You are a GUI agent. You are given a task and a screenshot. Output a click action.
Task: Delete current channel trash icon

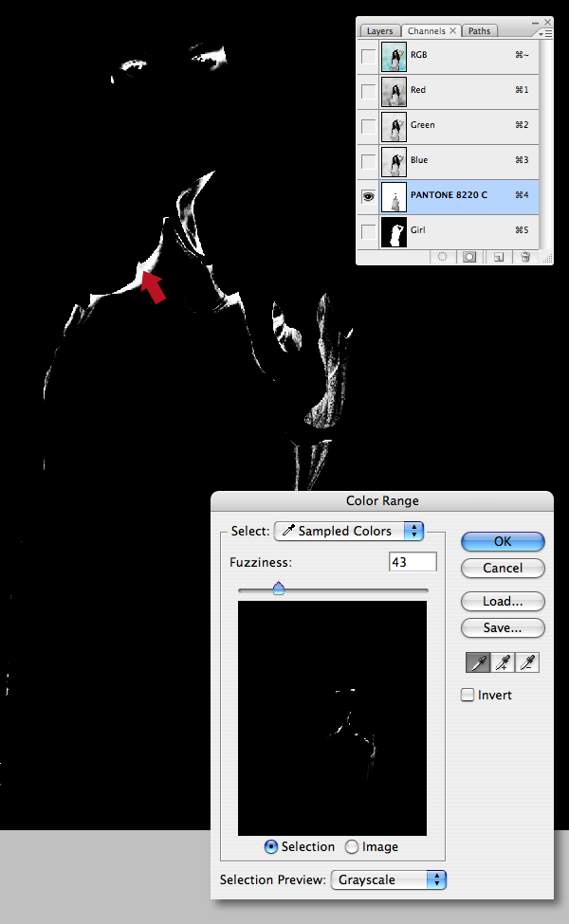coord(524,256)
